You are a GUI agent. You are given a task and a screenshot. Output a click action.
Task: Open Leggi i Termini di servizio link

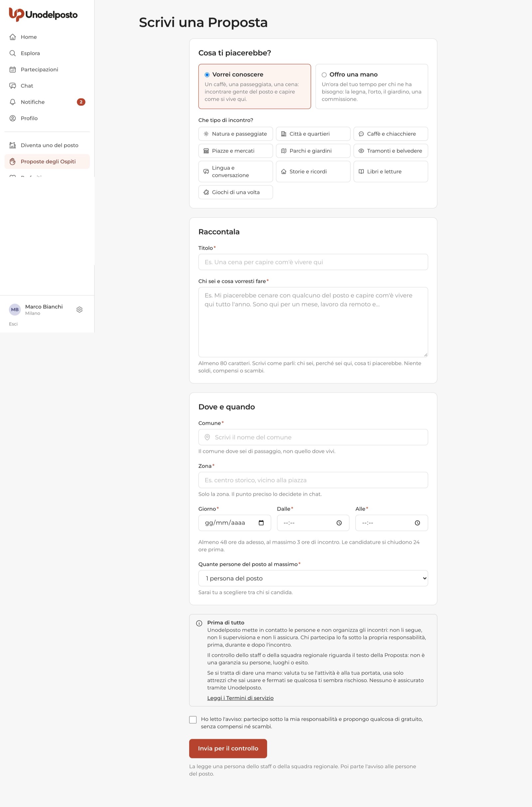pyautogui.click(x=240, y=698)
